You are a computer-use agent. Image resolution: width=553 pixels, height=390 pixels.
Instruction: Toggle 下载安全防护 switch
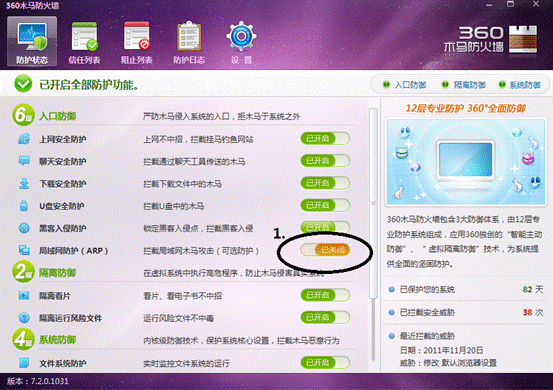pyautogui.click(x=325, y=183)
